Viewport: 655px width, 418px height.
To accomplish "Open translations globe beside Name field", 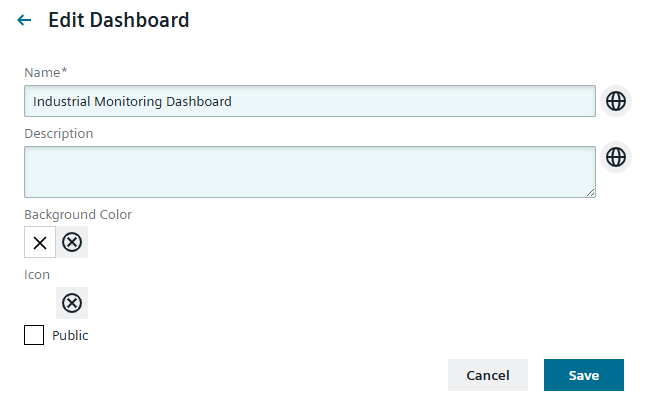I will click(x=616, y=101).
